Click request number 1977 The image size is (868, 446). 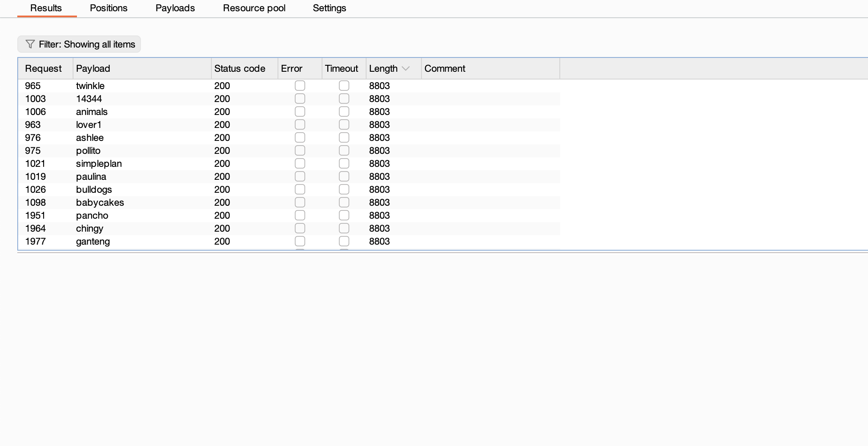35,241
